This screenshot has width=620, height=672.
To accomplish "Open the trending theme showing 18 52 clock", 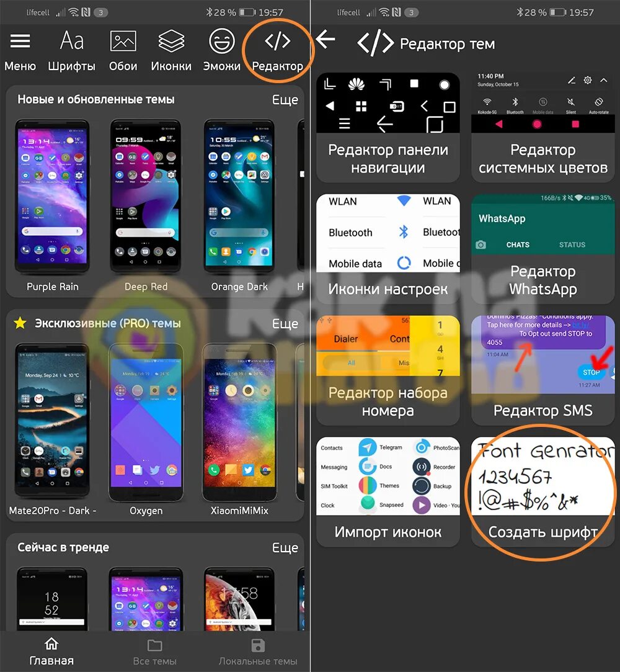I will [52, 599].
